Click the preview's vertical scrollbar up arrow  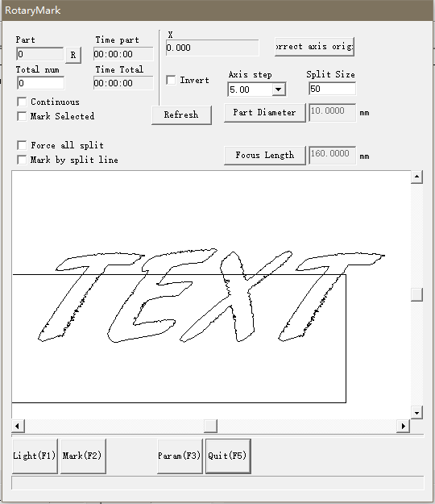[416, 177]
